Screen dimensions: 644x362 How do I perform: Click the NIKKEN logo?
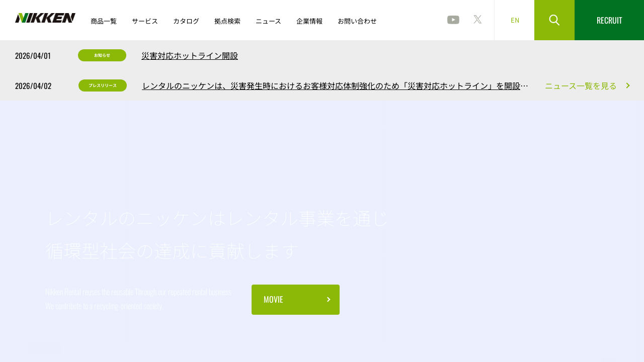pyautogui.click(x=45, y=18)
